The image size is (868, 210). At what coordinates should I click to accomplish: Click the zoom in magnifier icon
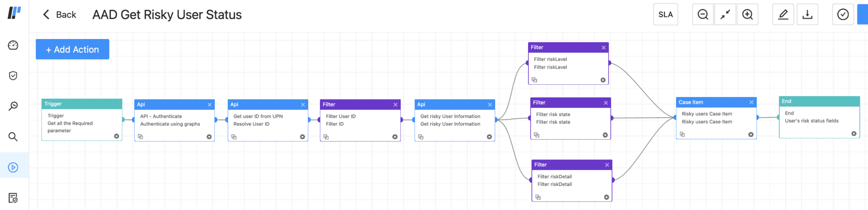[748, 14]
